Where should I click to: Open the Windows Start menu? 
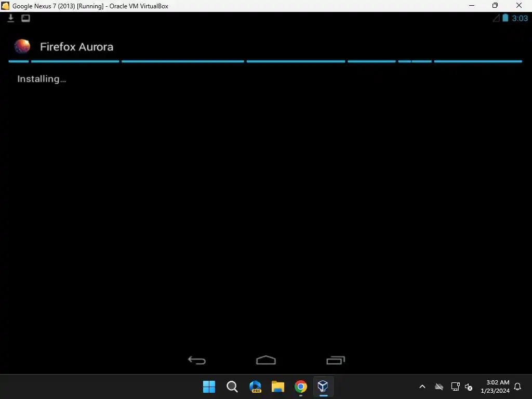pyautogui.click(x=209, y=387)
